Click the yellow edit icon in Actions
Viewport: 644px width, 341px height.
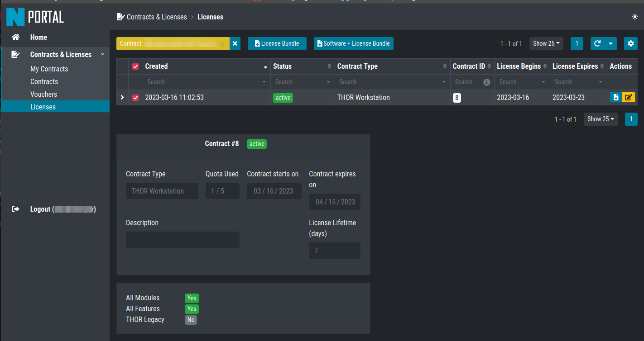(629, 97)
